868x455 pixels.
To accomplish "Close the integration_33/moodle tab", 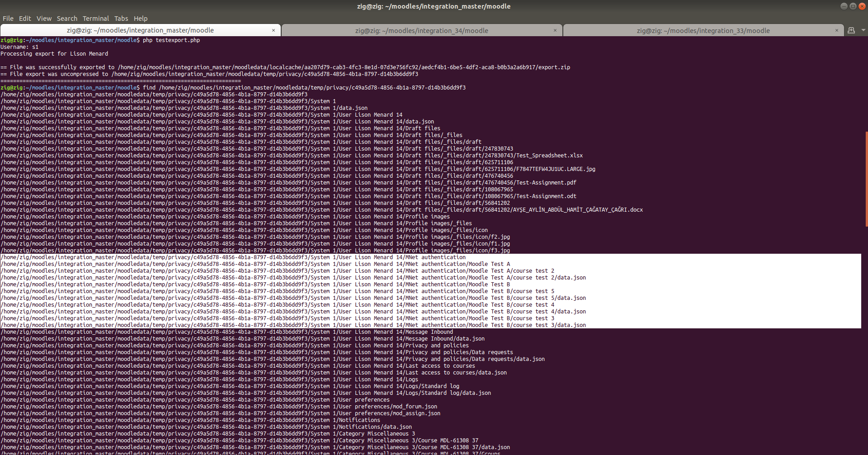I will click(837, 30).
